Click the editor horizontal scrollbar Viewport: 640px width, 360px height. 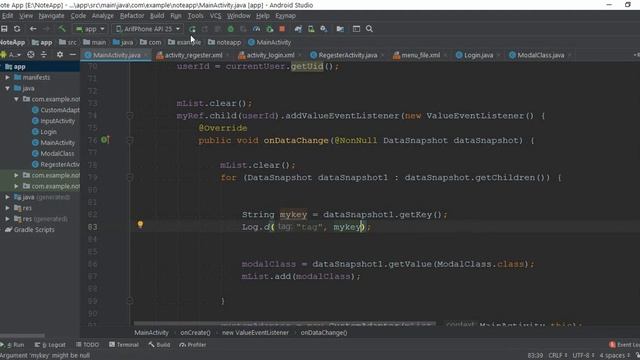pyautogui.click(x=284, y=323)
